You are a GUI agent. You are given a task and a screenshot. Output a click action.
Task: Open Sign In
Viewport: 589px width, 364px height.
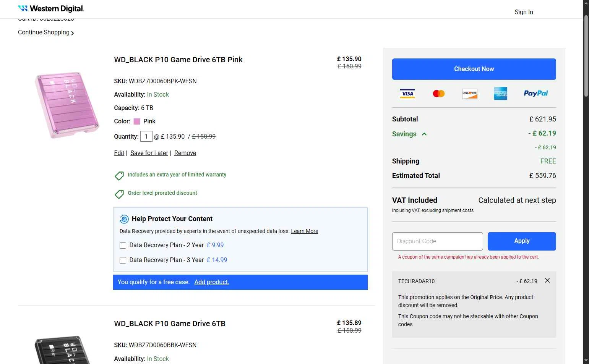coord(524,12)
